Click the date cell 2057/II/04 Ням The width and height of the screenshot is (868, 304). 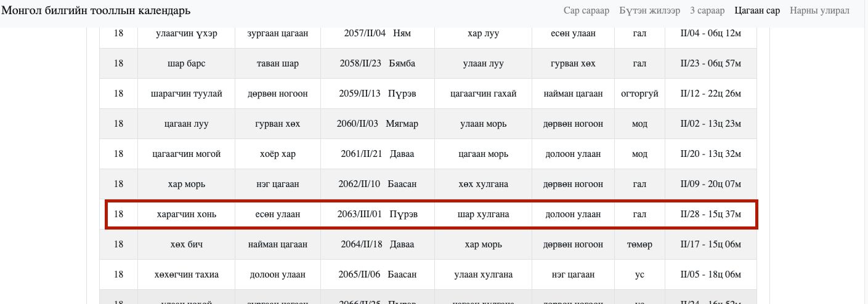tap(377, 33)
